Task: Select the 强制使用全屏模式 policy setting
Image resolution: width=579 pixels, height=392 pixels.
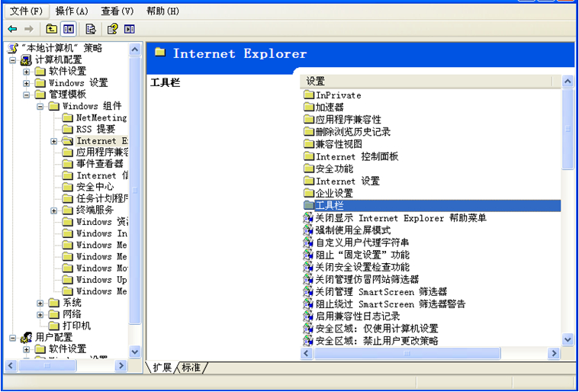Action: tap(352, 230)
